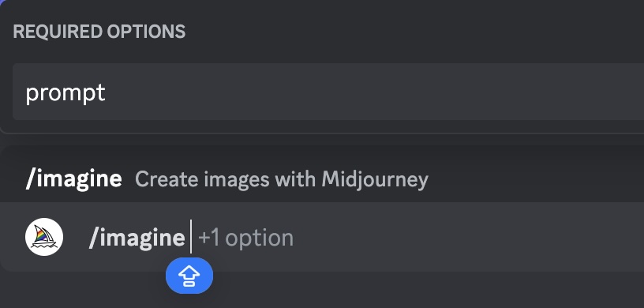Viewport: 644px width, 308px height.
Task: Place caret at the text cursor after /imagine
Action: 190,237
